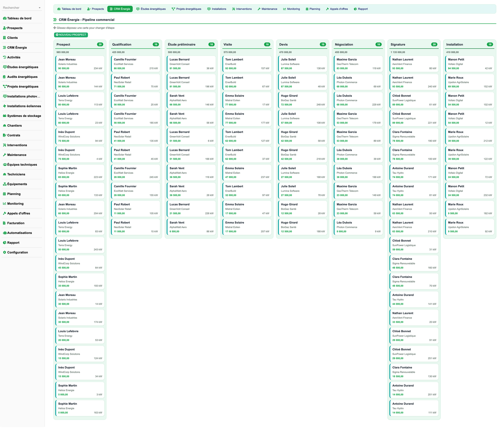This screenshot has height=431, width=504.
Task: Click the Maintenance wrench icon in the top bar
Action: pos(259,9)
